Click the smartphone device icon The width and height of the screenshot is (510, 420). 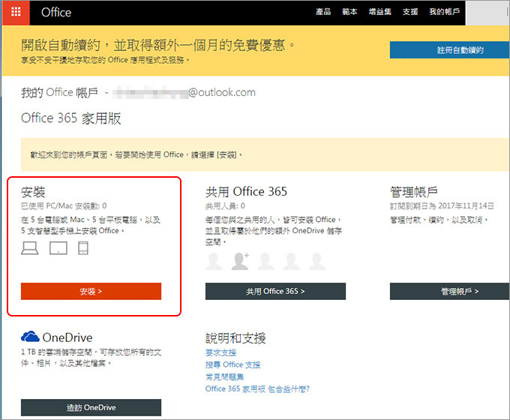pos(83,248)
